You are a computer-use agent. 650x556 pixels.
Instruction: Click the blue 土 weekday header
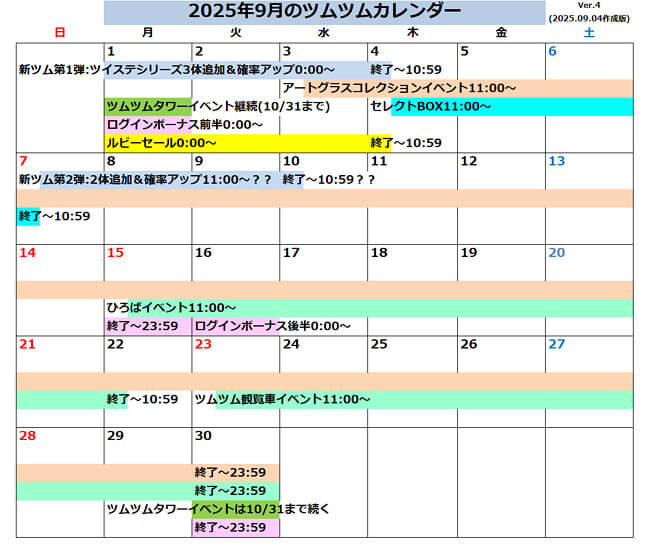[x=588, y=33]
